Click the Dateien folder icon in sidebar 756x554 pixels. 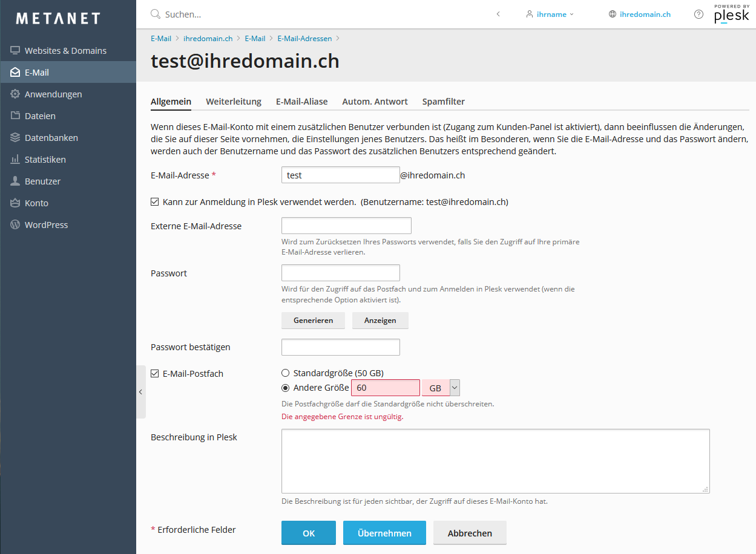[x=15, y=116]
